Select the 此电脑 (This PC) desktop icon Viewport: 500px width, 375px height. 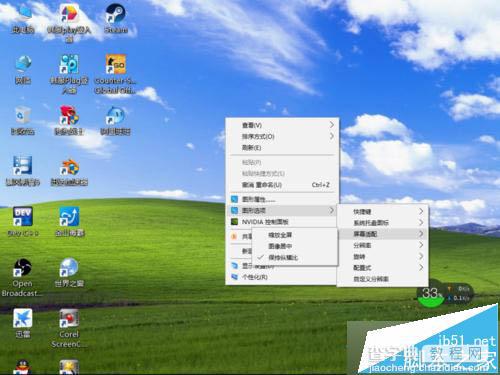tap(23, 19)
